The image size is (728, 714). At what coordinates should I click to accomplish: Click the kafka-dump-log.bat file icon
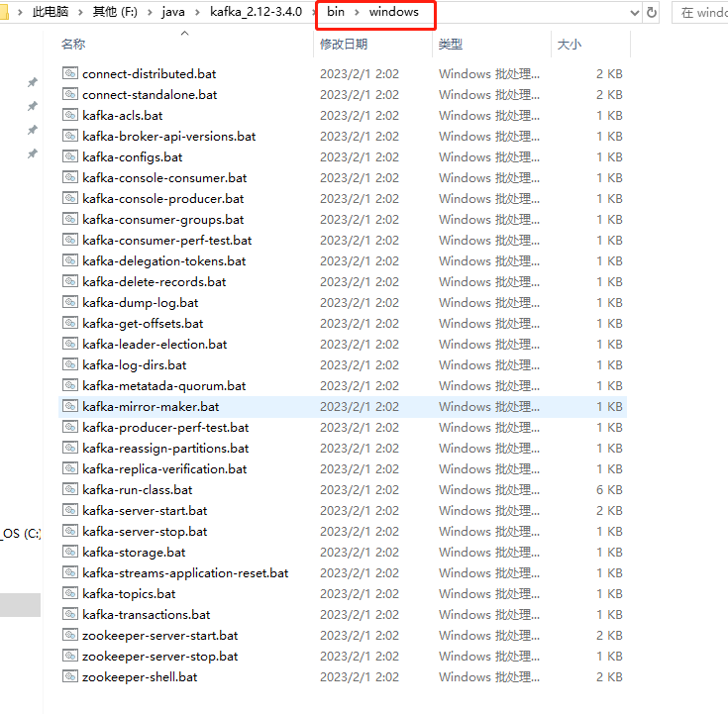tap(70, 302)
